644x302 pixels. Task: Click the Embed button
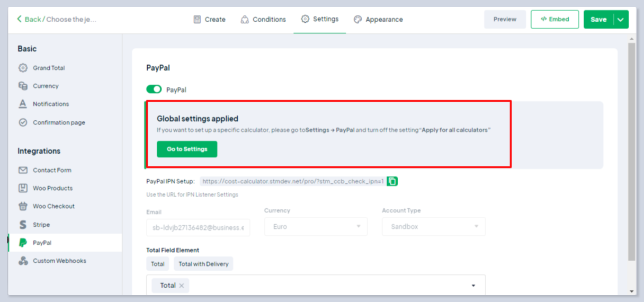(x=554, y=20)
